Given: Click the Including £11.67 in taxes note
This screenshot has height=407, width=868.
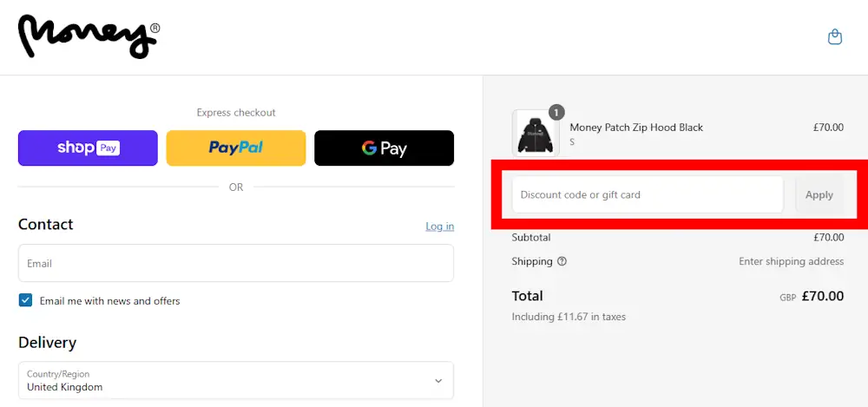Looking at the screenshot, I should [x=569, y=317].
